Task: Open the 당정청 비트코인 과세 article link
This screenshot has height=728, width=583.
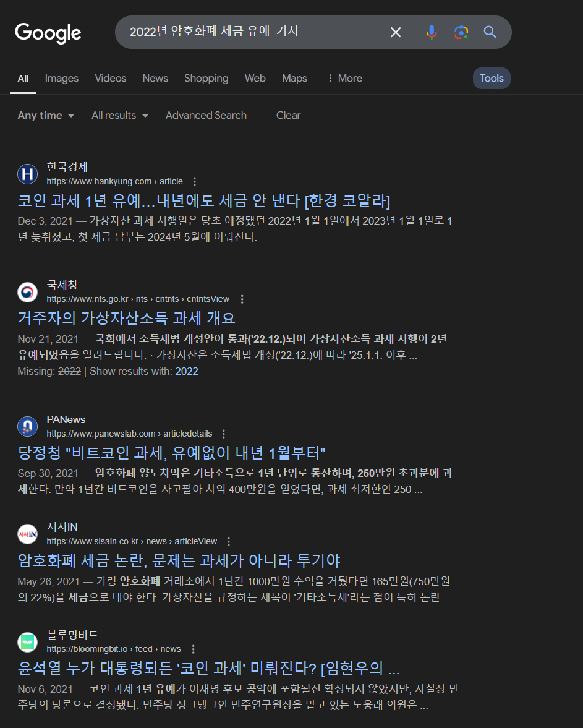Action: point(172,453)
